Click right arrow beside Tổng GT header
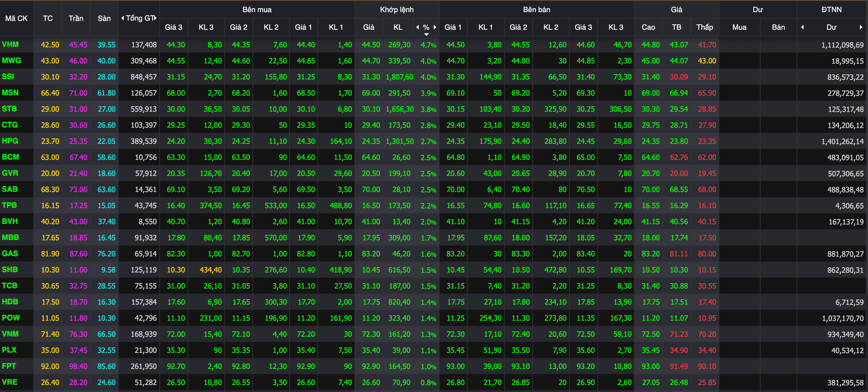Image resolution: width=868 pixels, height=392 pixels. [x=155, y=18]
